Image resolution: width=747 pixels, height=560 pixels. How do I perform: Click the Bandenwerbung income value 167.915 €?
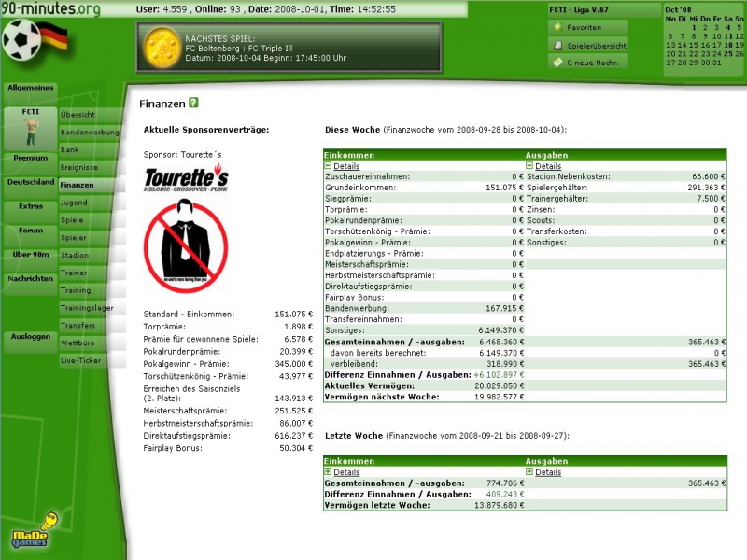(504, 309)
